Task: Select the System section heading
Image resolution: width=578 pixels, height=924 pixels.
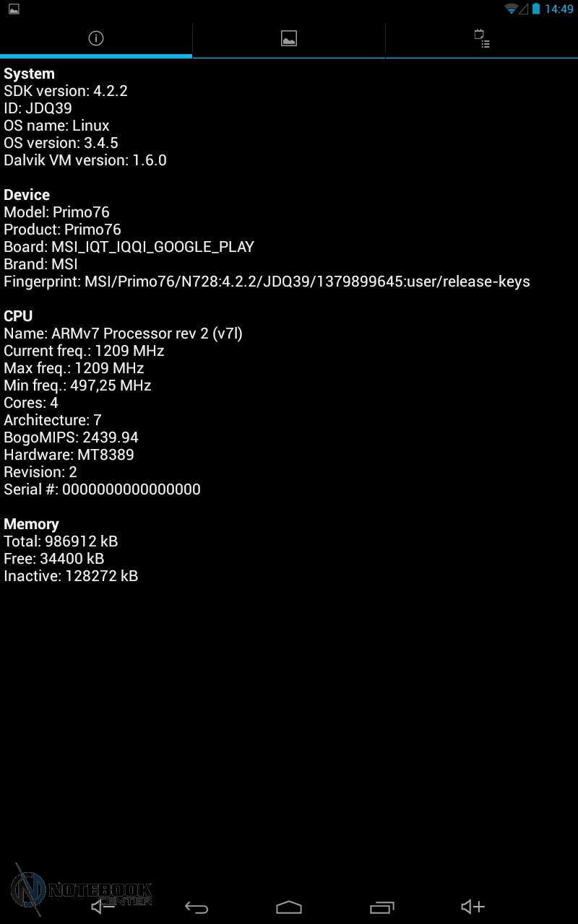Action: click(30, 74)
